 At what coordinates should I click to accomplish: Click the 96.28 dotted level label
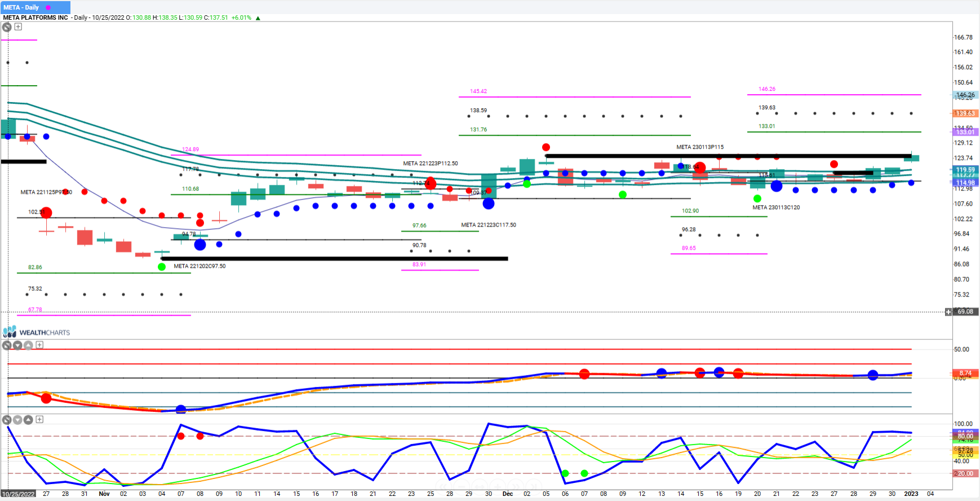(689, 229)
